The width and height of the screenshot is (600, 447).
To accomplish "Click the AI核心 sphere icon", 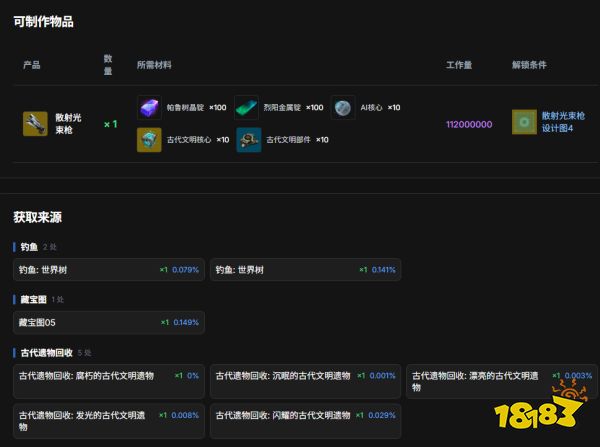I will point(343,108).
